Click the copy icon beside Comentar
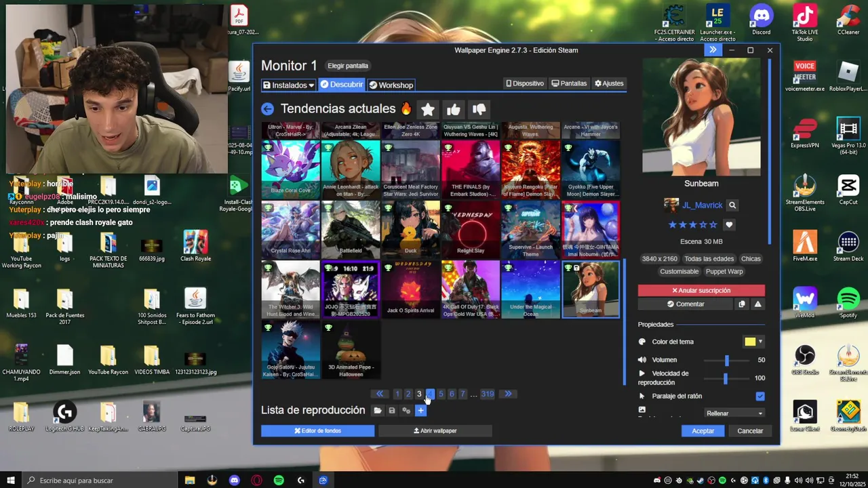Viewport: 868px width, 488px height. pyautogui.click(x=742, y=304)
